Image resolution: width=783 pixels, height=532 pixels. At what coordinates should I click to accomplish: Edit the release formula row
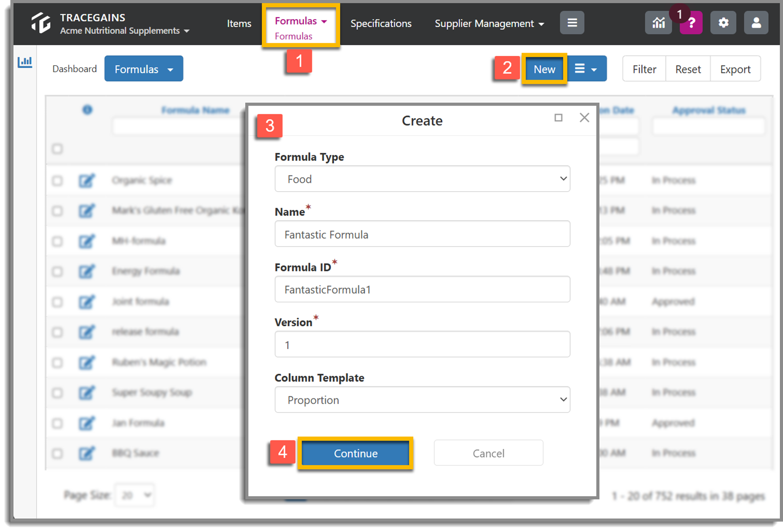click(87, 332)
